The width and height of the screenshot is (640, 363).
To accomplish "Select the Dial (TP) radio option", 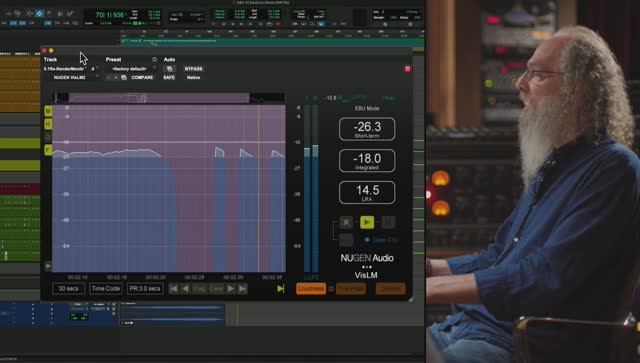I will tap(367, 240).
